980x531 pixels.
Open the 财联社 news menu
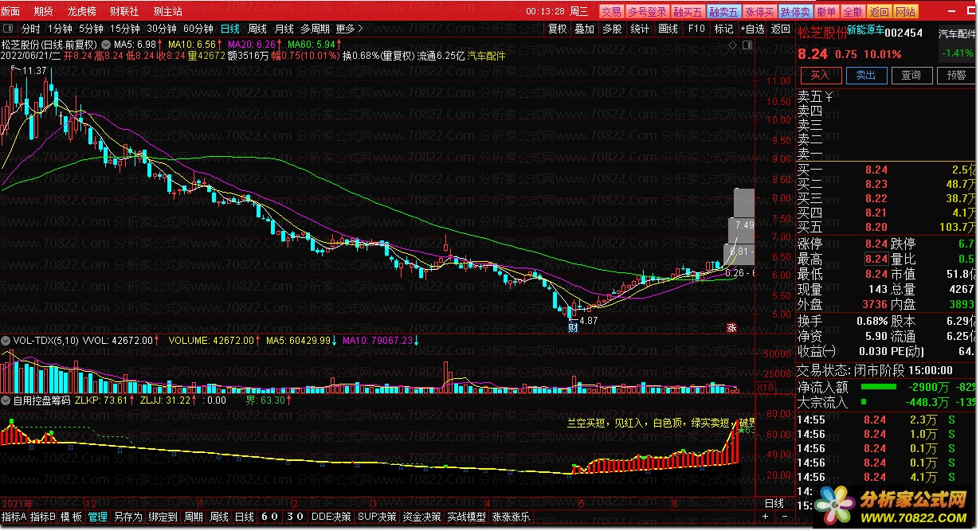point(123,11)
